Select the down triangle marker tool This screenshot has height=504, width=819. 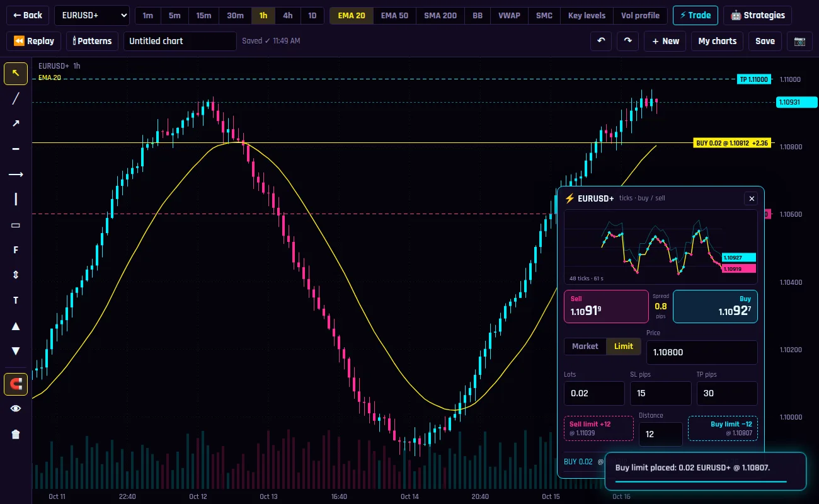(x=16, y=351)
